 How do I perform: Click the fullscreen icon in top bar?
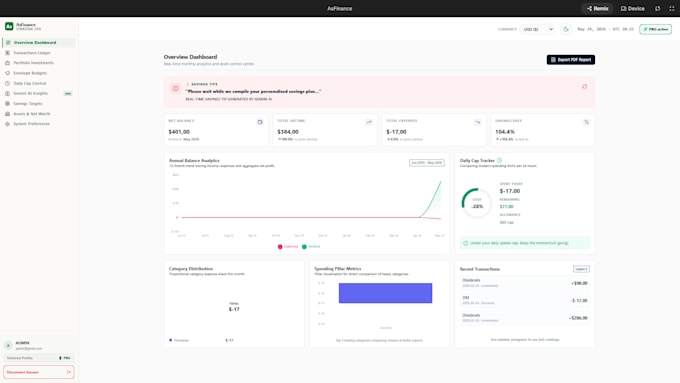(x=672, y=8)
